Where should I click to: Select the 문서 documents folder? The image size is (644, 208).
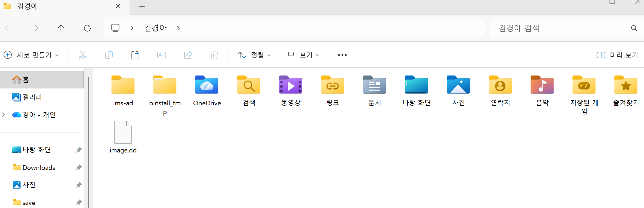tap(374, 91)
